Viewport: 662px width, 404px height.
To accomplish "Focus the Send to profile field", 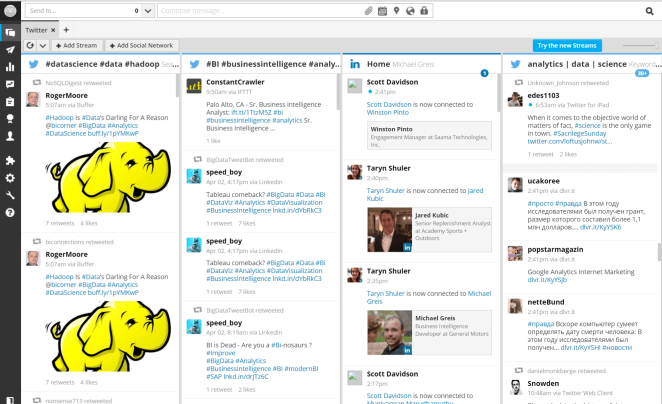I will [x=84, y=11].
